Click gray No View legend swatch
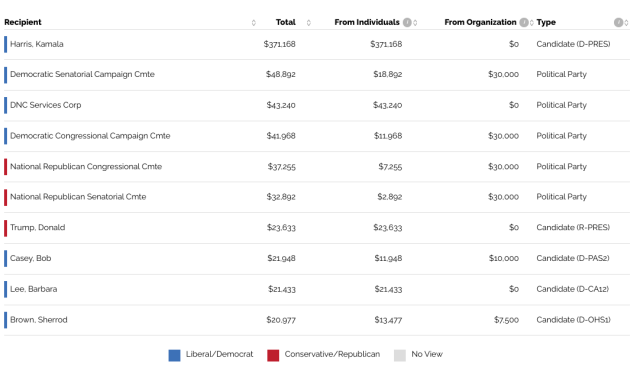The image size is (640, 368). pos(400,355)
